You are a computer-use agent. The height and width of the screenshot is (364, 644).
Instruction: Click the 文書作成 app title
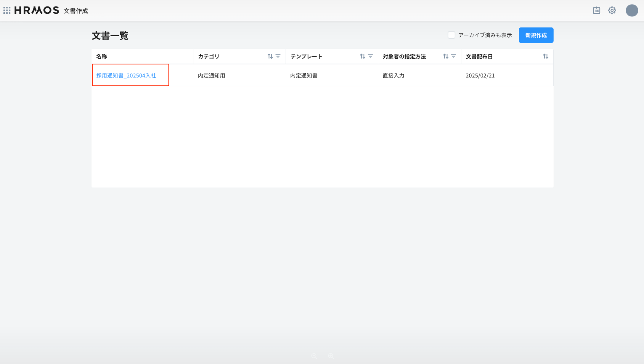[76, 11]
